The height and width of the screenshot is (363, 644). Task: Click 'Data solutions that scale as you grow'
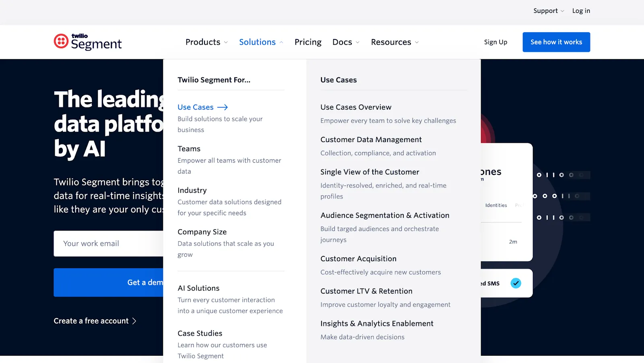pyautogui.click(x=226, y=249)
